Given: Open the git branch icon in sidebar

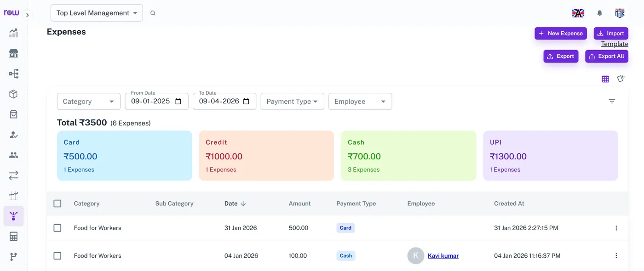Looking at the screenshot, I should click(x=13, y=257).
